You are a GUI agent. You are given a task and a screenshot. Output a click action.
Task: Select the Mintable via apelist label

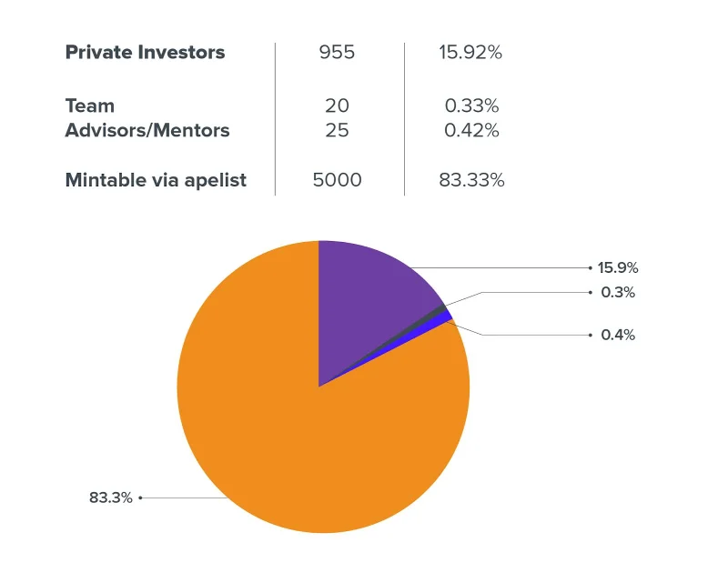(156, 180)
